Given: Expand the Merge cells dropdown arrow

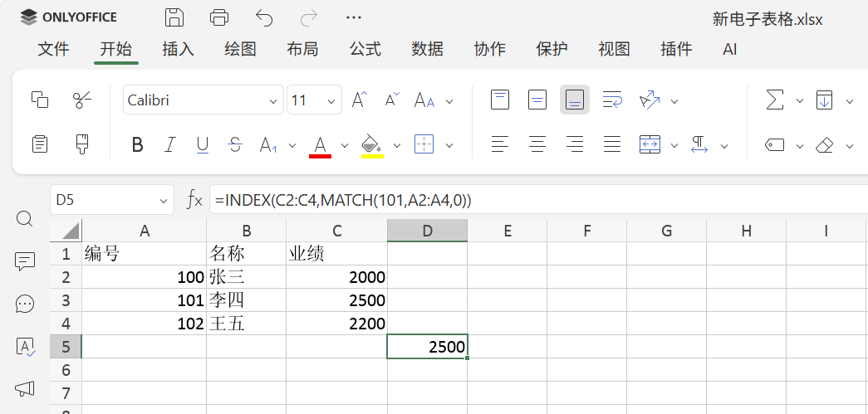Looking at the screenshot, I should [674, 146].
